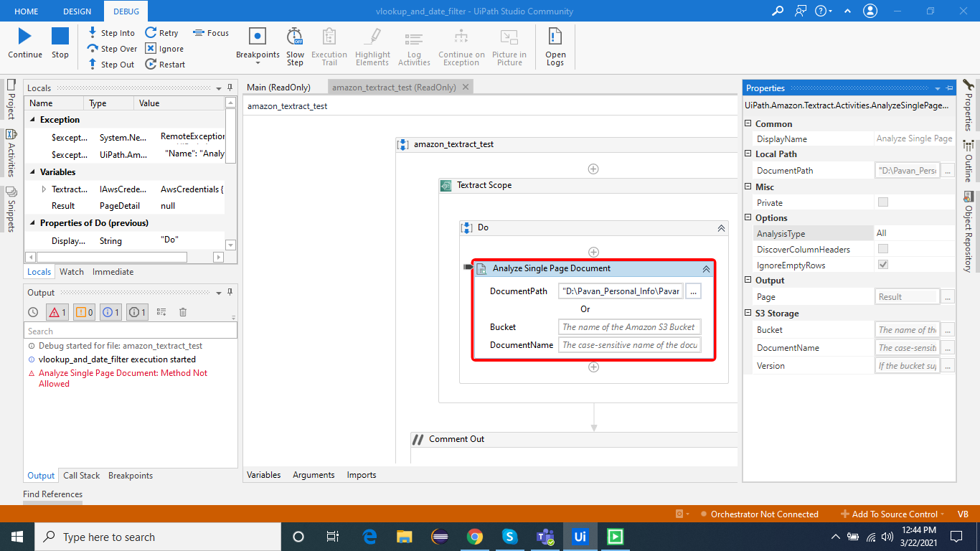This screenshot has height=551, width=980.
Task: Open the Snippets side panel
Action: pos(11,209)
